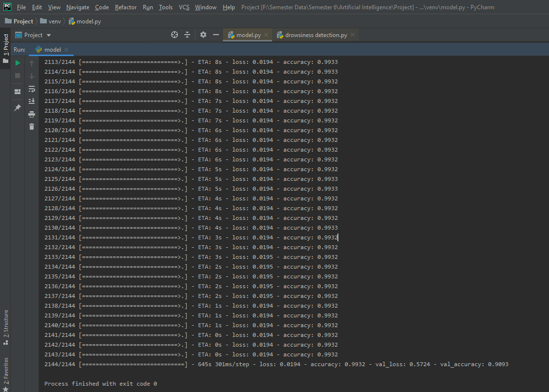Open the File menu

point(21,7)
